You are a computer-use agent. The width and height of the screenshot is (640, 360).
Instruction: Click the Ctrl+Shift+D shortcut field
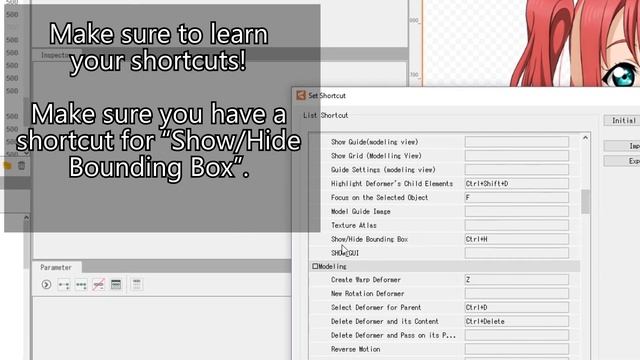click(x=516, y=184)
